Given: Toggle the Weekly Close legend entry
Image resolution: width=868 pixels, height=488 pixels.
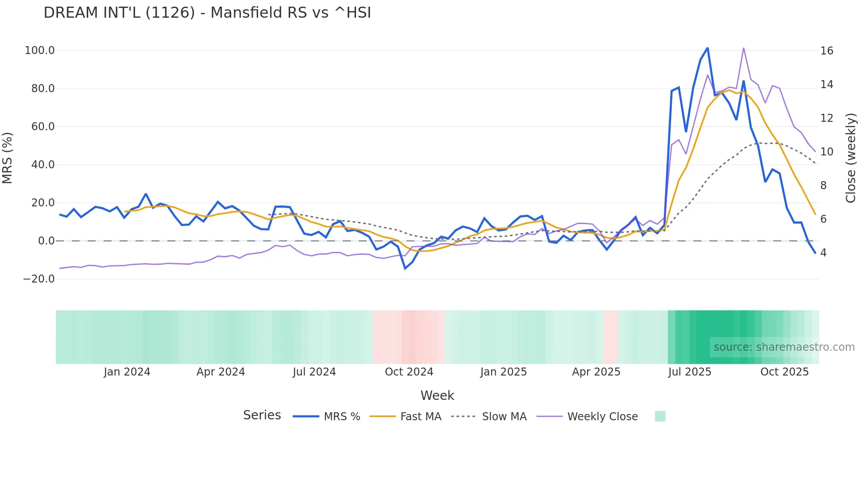Looking at the screenshot, I should (x=587, y=417).
